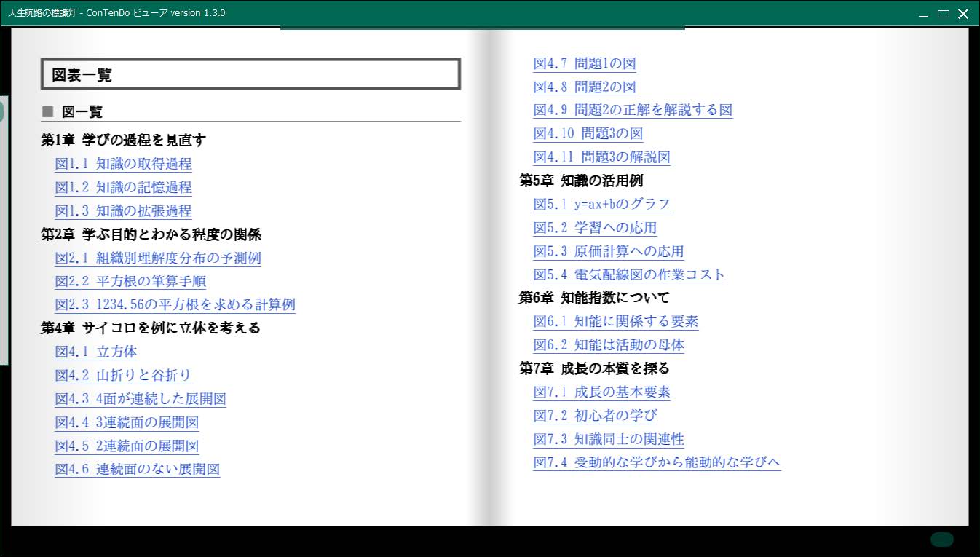Viewport: 980px width, 557px height.
Task: Minimize the ConTenDo viewer window
Action: (923, 14)
